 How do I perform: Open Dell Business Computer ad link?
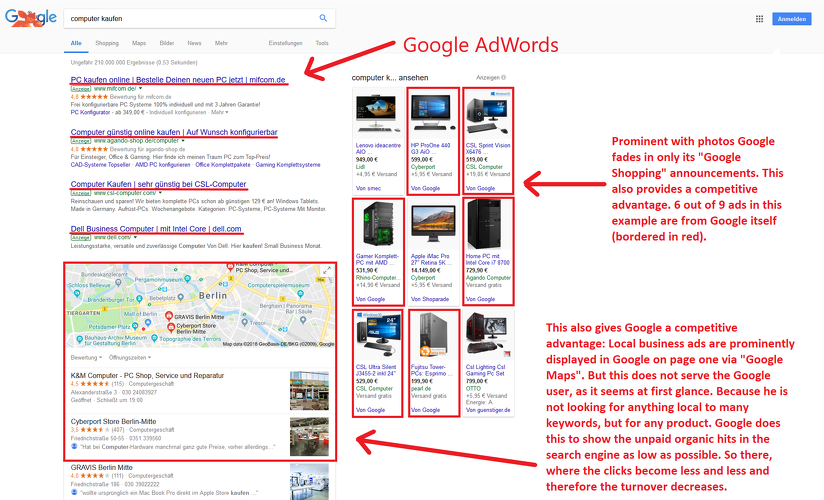point(156,229)
